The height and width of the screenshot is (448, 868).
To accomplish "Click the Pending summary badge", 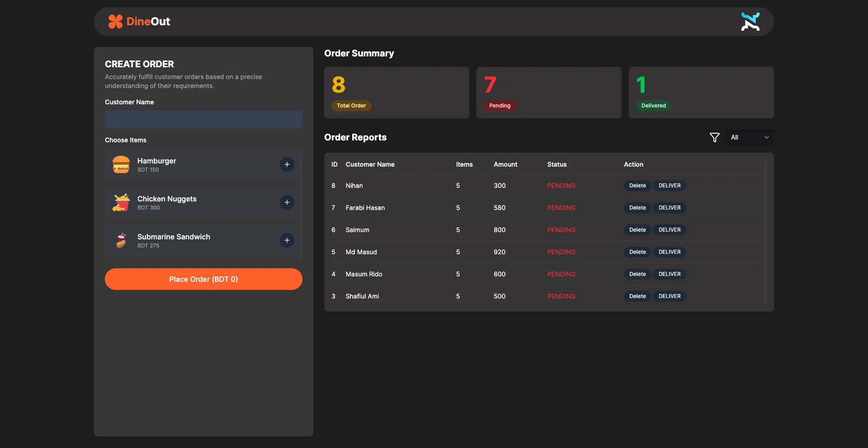I will (500, 106).
